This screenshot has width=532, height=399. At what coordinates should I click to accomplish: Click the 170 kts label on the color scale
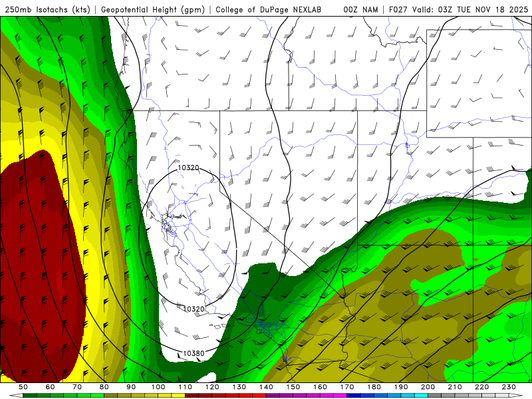coord(346,387)
